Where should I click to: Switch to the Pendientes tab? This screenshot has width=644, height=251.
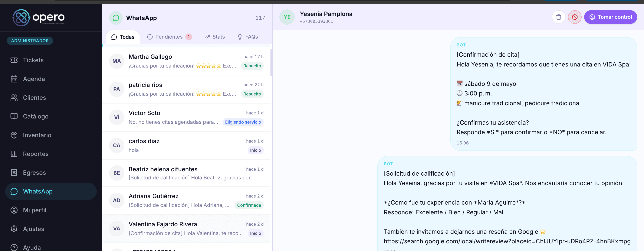coord(169,37)
